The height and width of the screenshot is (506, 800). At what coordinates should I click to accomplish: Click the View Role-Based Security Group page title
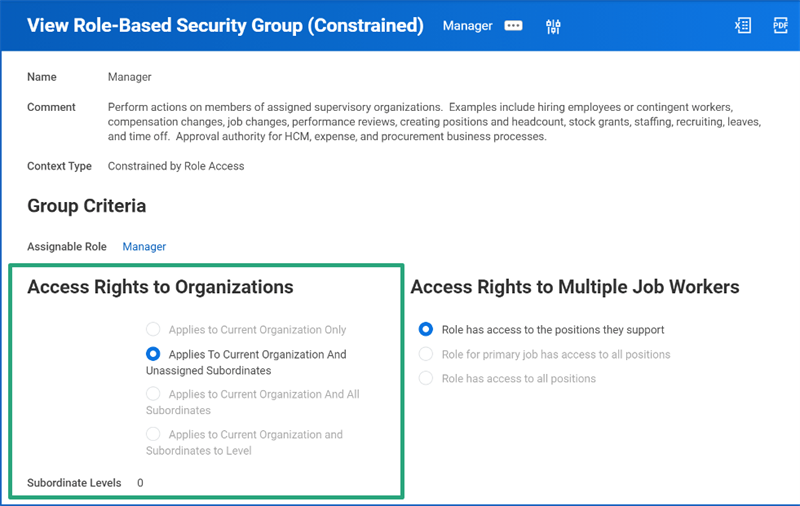(x=225, y=26)
